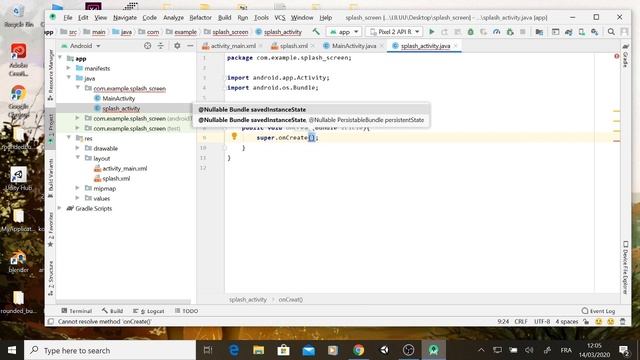Click the red error indicator in editor corner
This screenshot has width=640, height=360.
616,56
